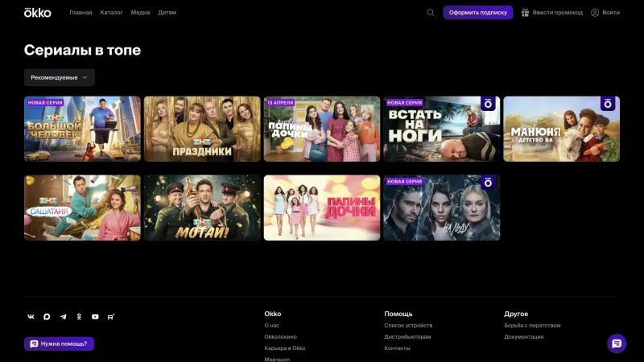The height and width of the screenshot is (362, 644).
Task: Open the Okko logo home link
Action: tap(37, 13)
